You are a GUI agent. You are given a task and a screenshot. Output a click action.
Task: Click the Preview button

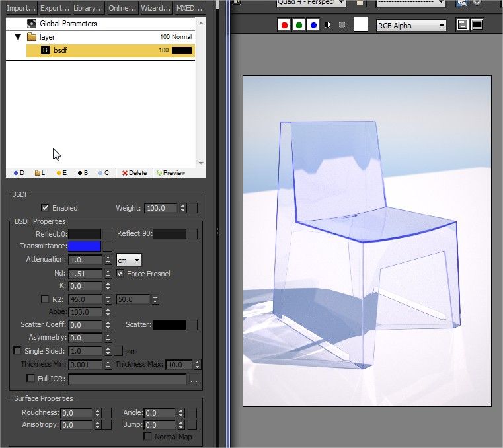click(171, 173)
